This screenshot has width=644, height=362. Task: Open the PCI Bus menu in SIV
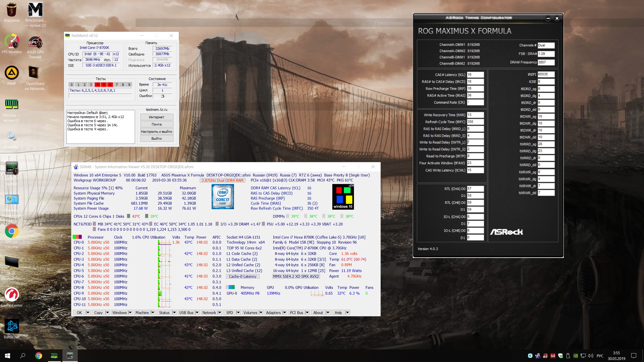tap(296, 312)
